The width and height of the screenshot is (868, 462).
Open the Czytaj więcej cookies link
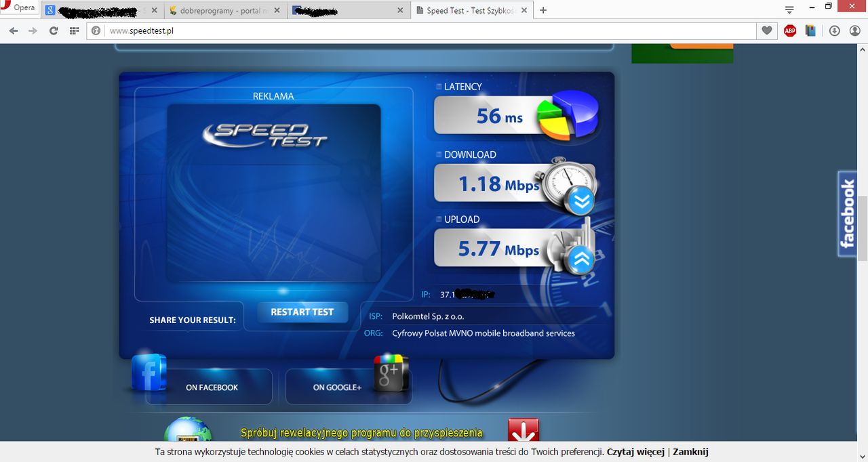tap(635, 452)
